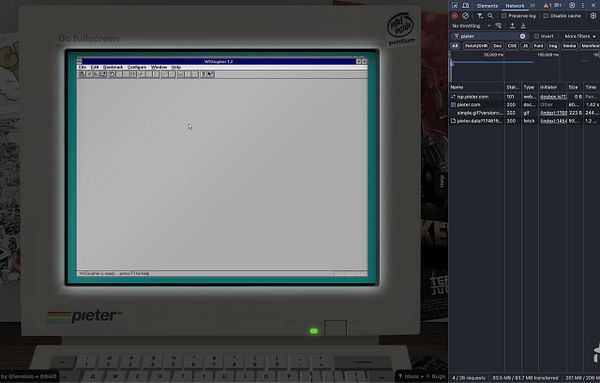
Task: Sort requests by Type column header
Action: tap(529, 87)
